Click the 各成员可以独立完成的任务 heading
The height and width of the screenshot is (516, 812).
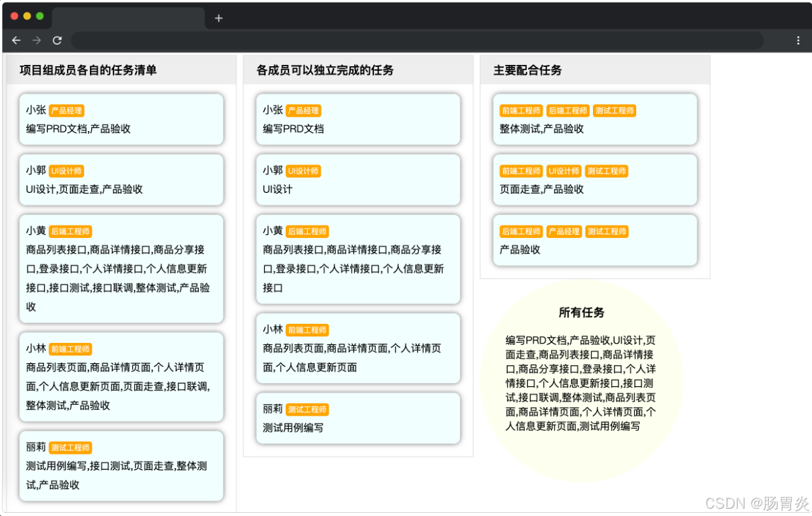[325, 70]
